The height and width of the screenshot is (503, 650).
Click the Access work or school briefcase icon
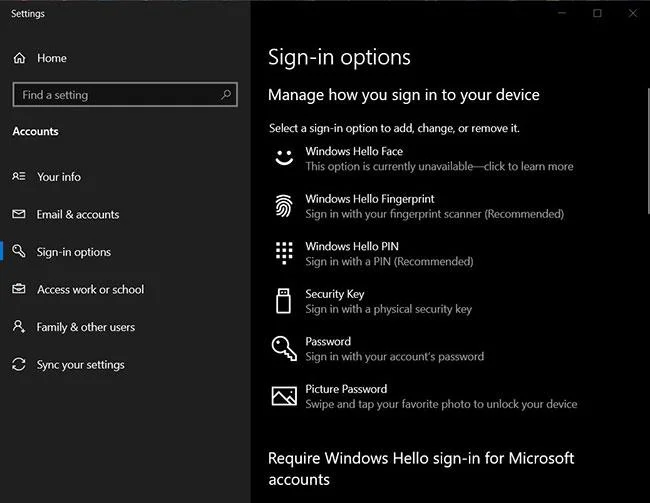pyautogui.click(x=19, y=289)
